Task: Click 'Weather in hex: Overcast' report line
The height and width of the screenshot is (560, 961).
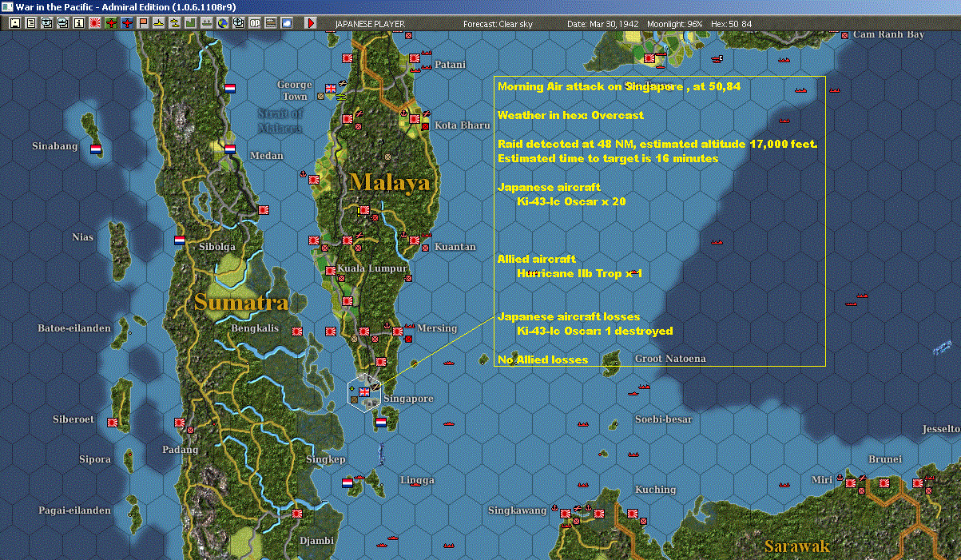Action: [570, 115]
